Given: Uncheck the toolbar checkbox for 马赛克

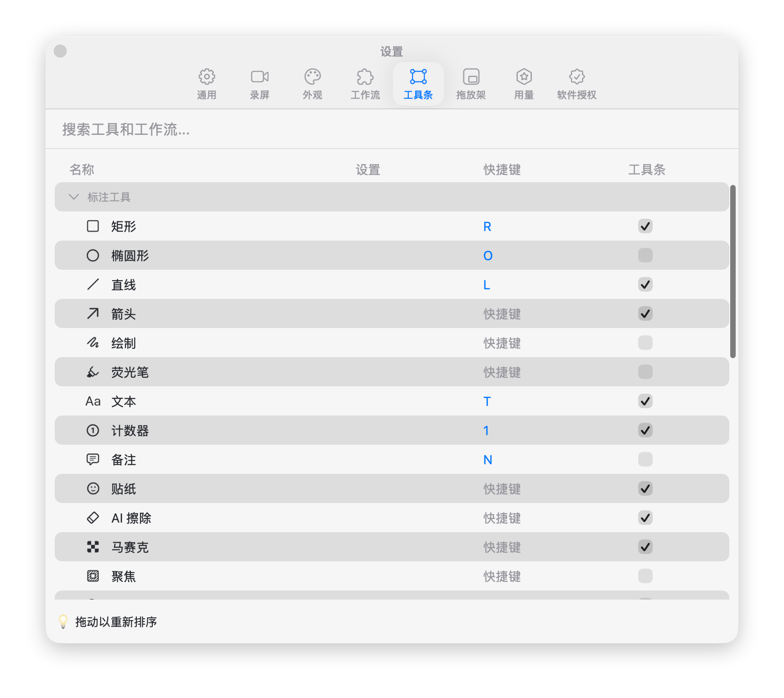Looking at the screenshot, I should coord(645,547).
